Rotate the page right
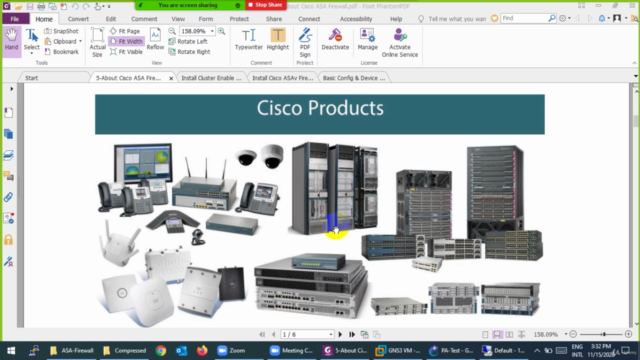Image resolution: width=640 pixels, height=360 pixels. [x=189, y=52]
